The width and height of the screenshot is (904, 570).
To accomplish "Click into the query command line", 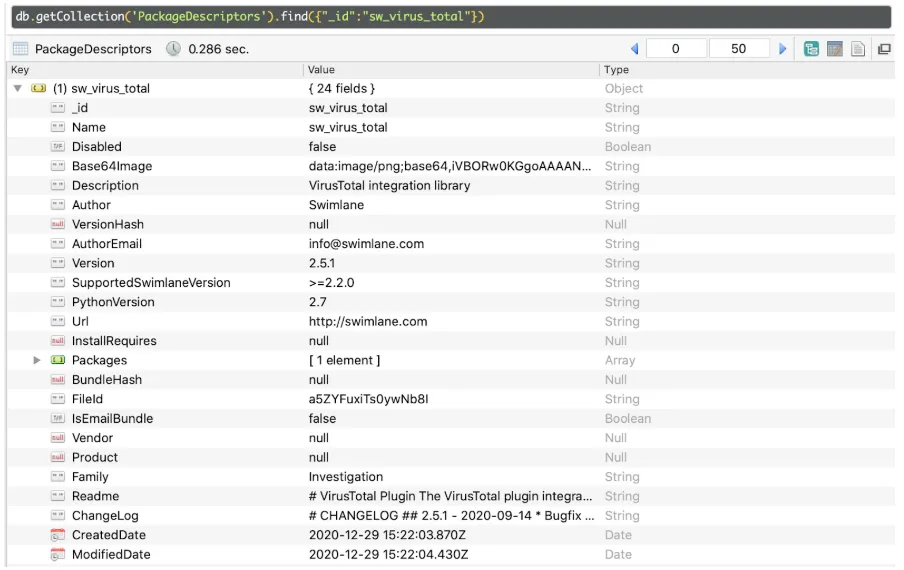I will pos(451,17).
